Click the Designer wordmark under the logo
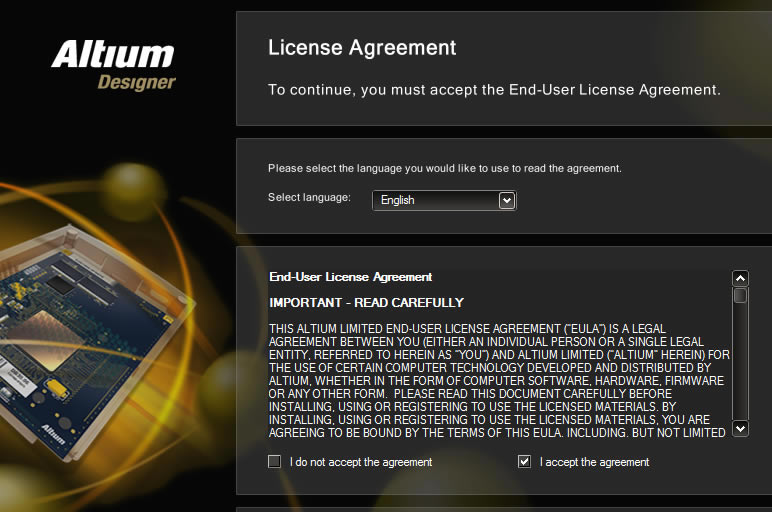The width and height of the screenshot is (772, 512). click(136, 82)
